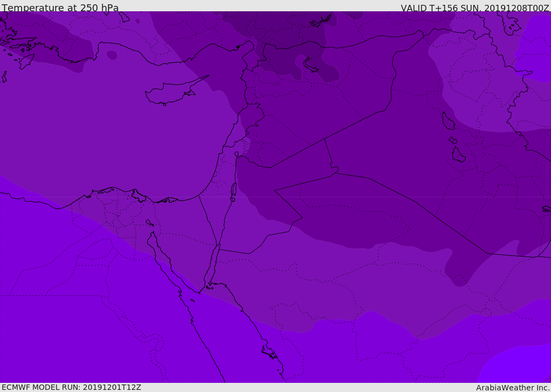The image size is (551, 392).
Task: Click the 'ECMWF MODEL RUN: 20191201T12Z' footer text
Action: 72,387
